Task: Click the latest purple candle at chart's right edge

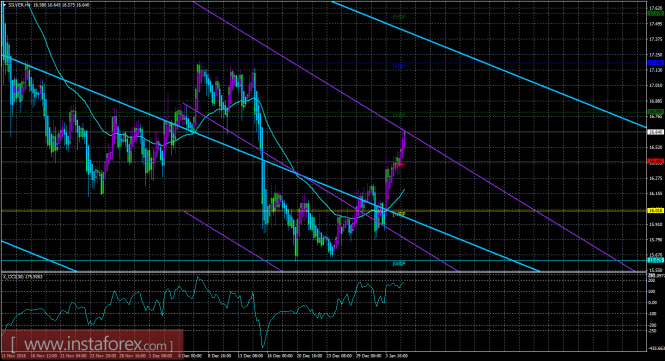Action: coord(404,141)
